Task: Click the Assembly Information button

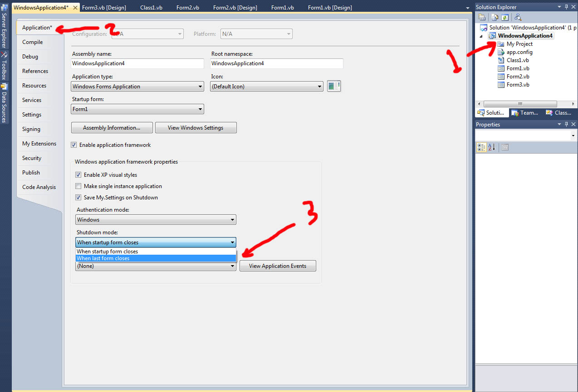Action: click(112, 128)
